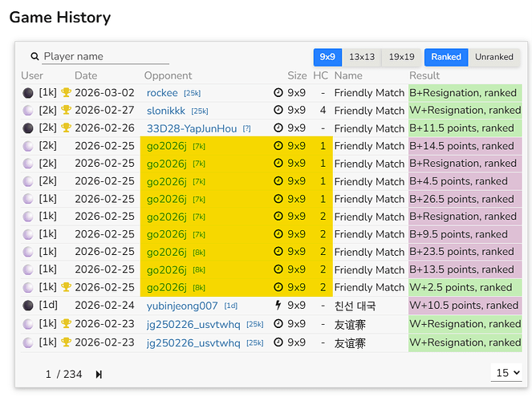
Task: Open the B+26.5 points, ranked game
Action: [461, 199]
